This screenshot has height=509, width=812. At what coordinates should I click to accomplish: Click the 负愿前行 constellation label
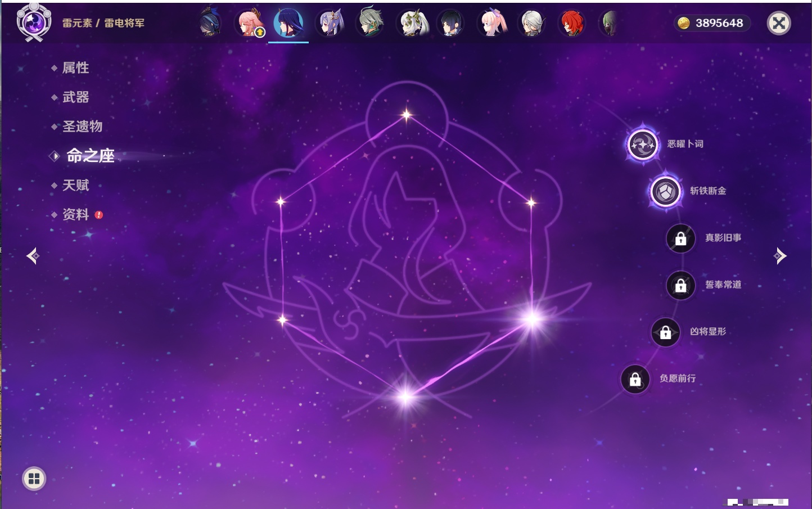click(x=678, y=379)
